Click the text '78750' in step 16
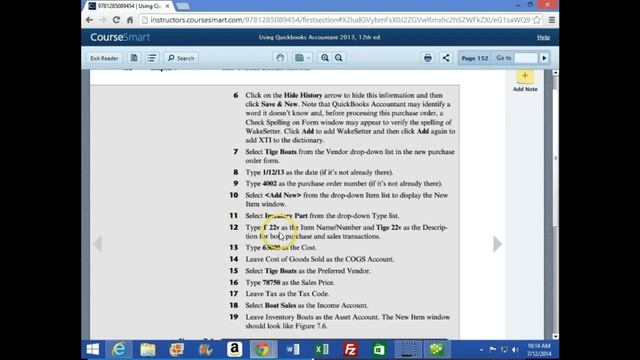The width and height of the screenshot is (640, 360). 271,282
